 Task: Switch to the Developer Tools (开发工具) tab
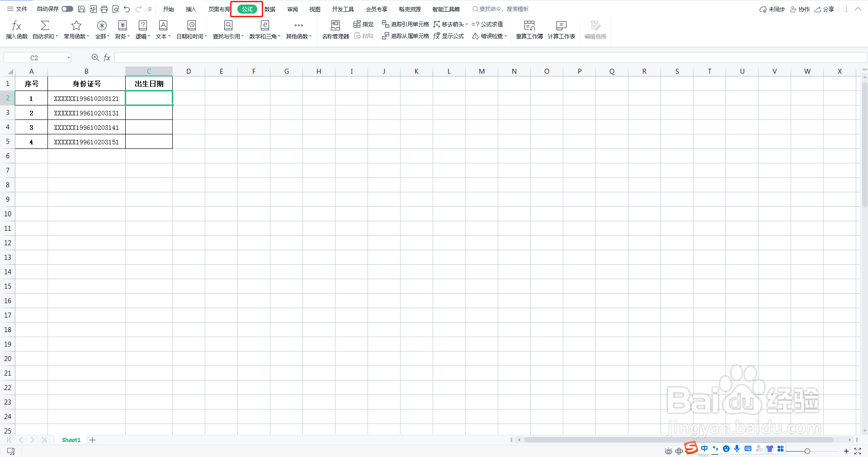tap(343, 9)
